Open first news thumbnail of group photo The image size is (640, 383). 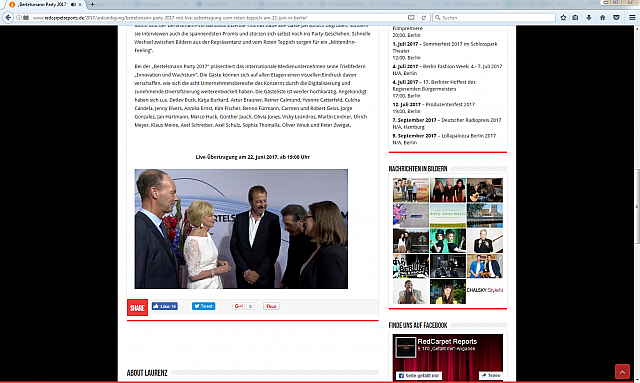[411, 190]
